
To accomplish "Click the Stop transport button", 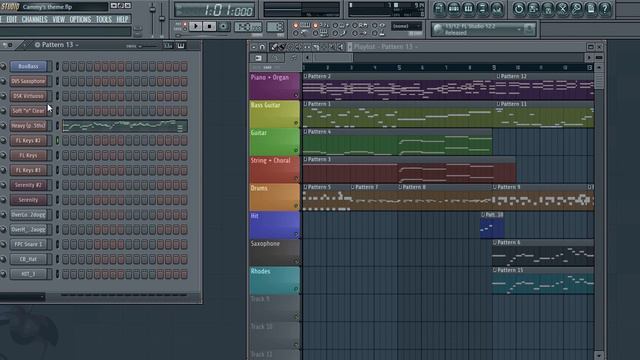I will [x=209, y=27].
